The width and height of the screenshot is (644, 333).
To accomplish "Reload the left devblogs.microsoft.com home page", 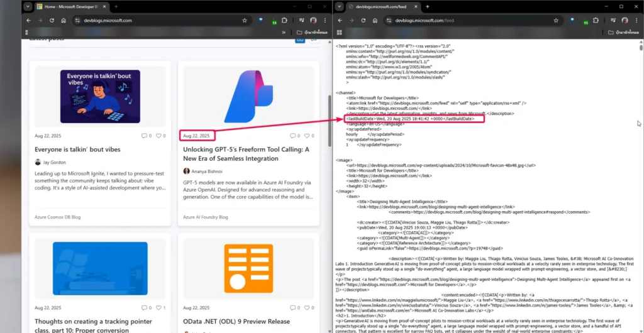I will (52, 21).
